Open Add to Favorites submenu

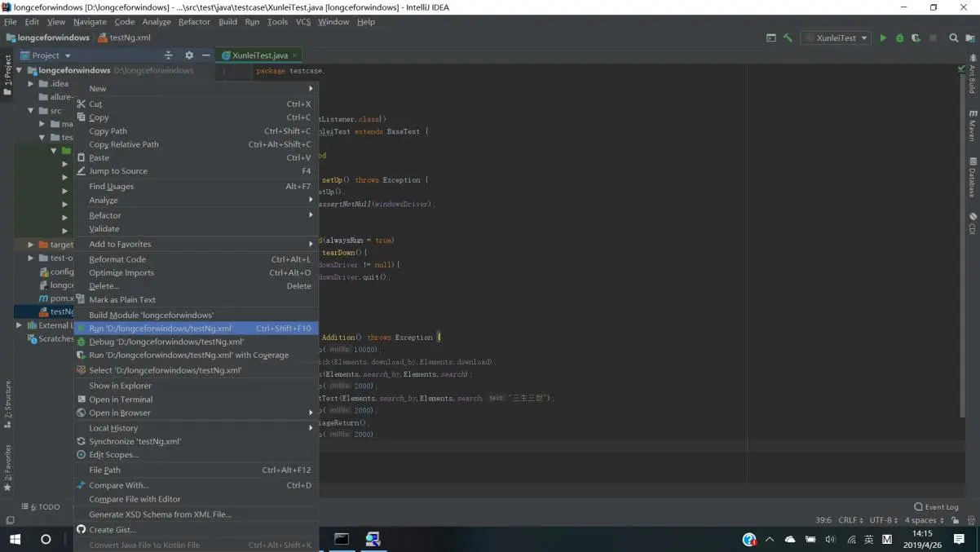click(196, 244)
